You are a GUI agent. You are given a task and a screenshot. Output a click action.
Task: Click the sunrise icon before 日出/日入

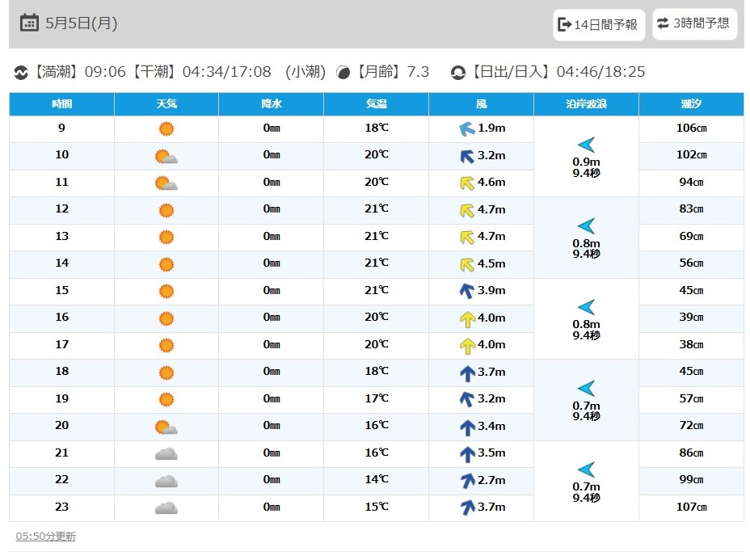[457, 72]
